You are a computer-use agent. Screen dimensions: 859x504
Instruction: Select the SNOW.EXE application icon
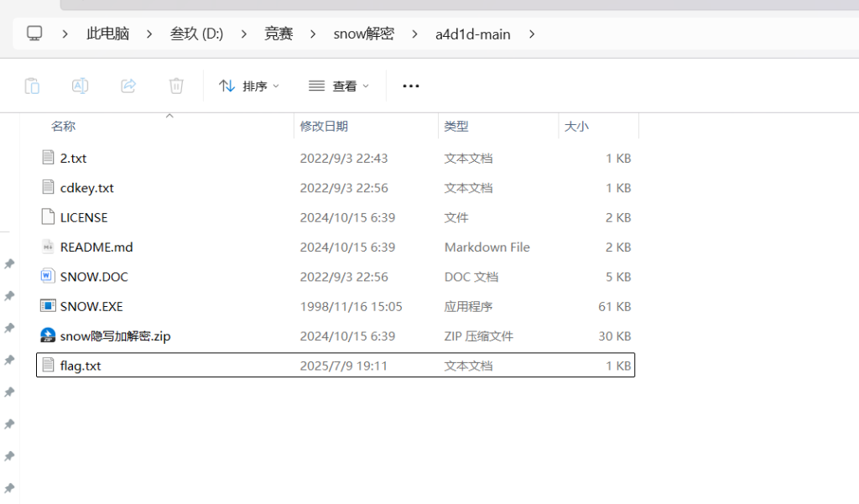(x=48, y=306)
